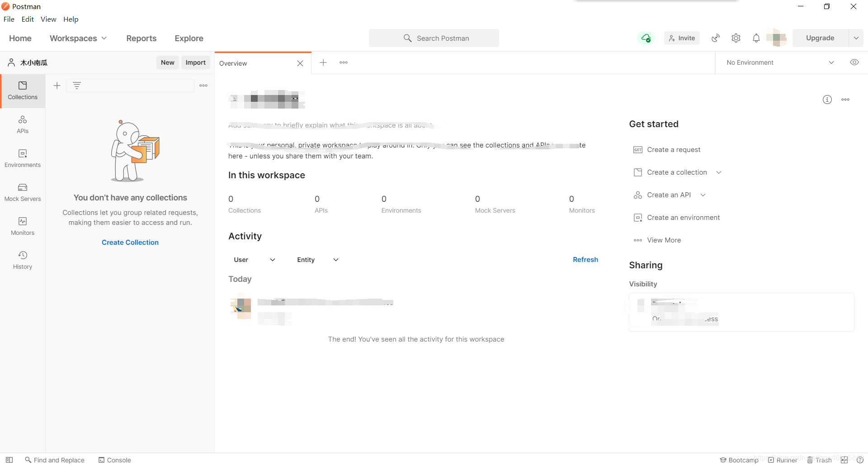Open the settings gear icon

(x=736, y=38)
